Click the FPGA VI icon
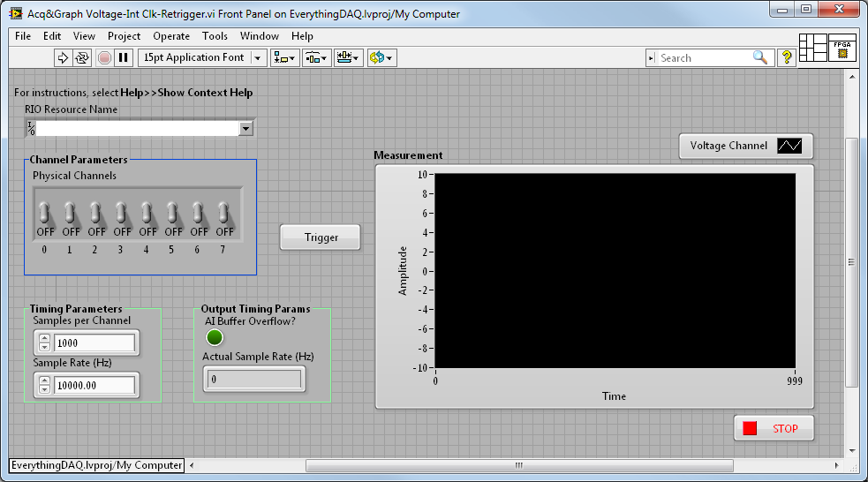 tap(842, 48)
